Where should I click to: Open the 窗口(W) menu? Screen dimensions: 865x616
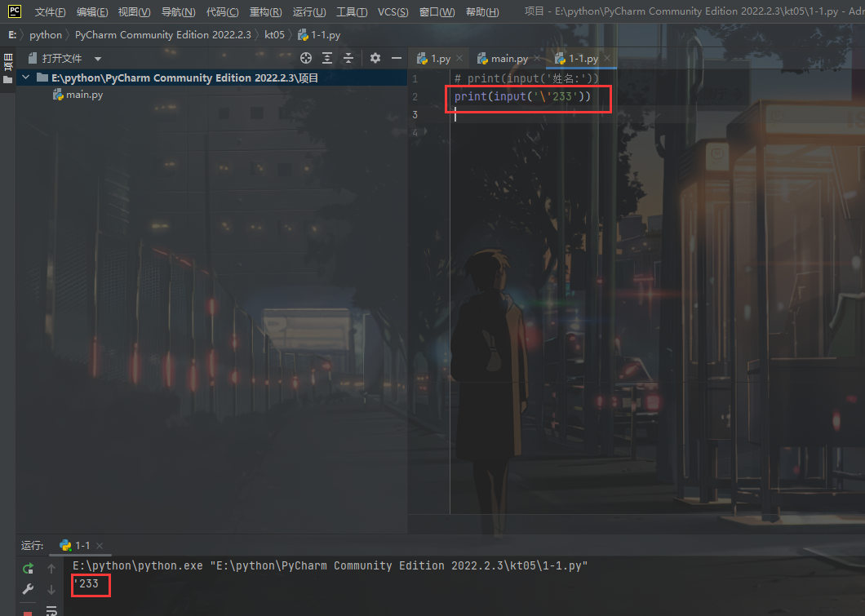click(x=437, y=11)
